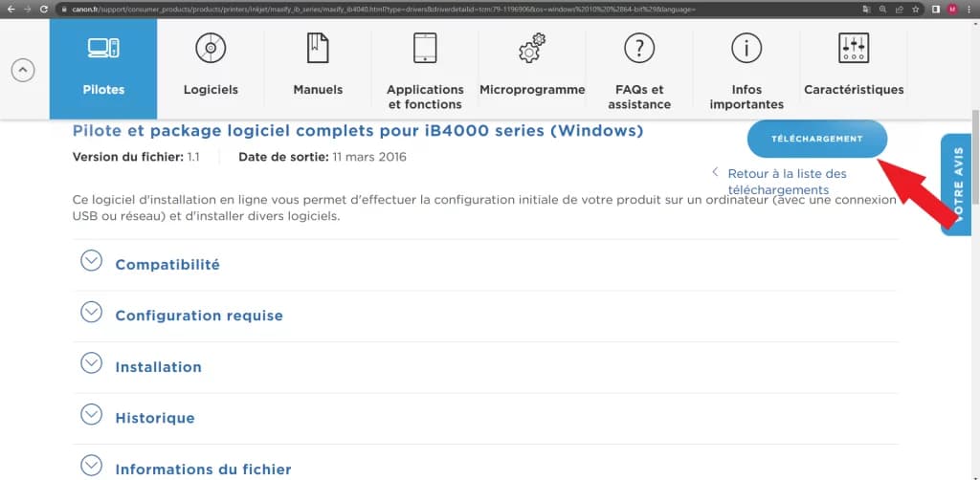Click the driver package title
980x480 pixels.
pos(358,131)
